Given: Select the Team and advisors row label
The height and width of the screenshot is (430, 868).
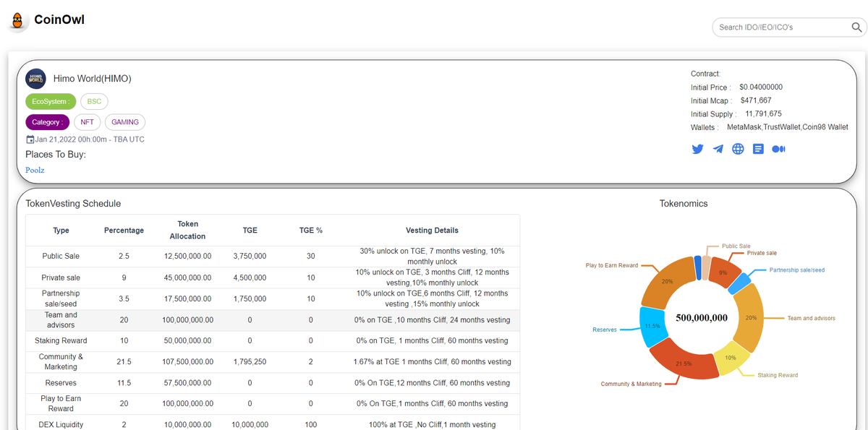Looking at the screenshot, I should coord(61,320).
